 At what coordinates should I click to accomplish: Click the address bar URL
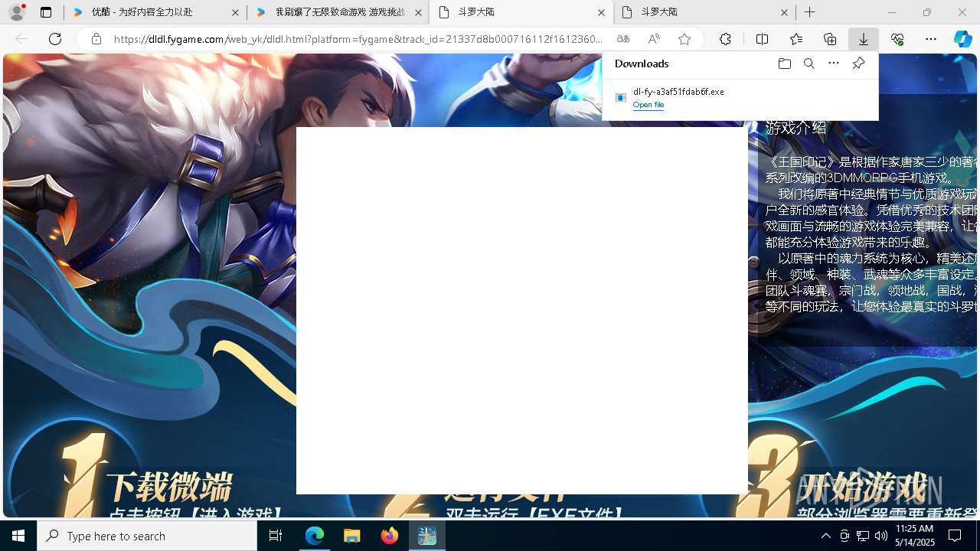tap(358, 39)
